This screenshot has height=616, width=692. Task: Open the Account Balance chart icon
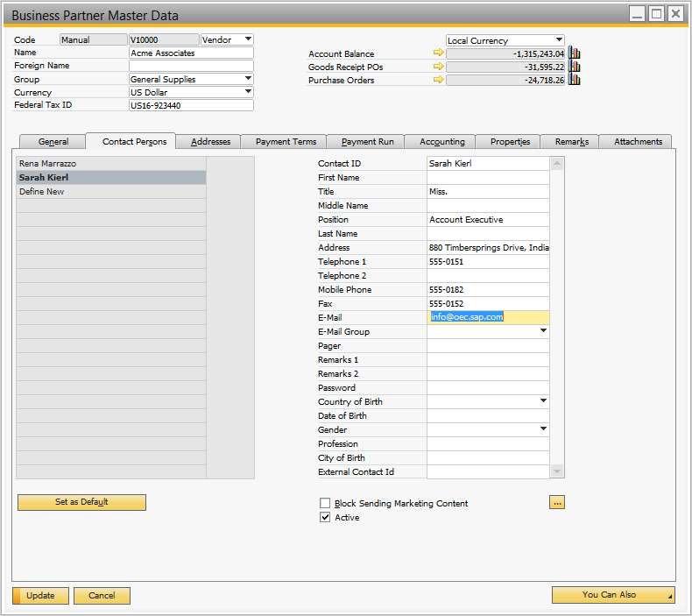(575, 53)
